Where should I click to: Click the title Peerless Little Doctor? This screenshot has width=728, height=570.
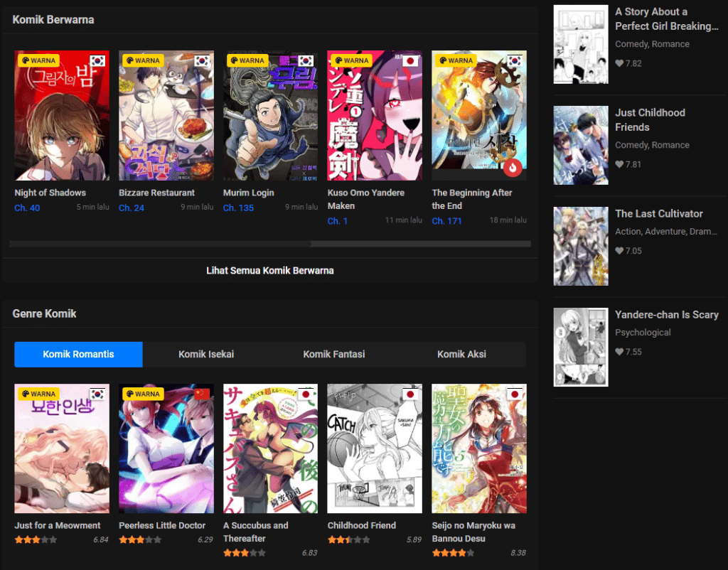(162, 525)
